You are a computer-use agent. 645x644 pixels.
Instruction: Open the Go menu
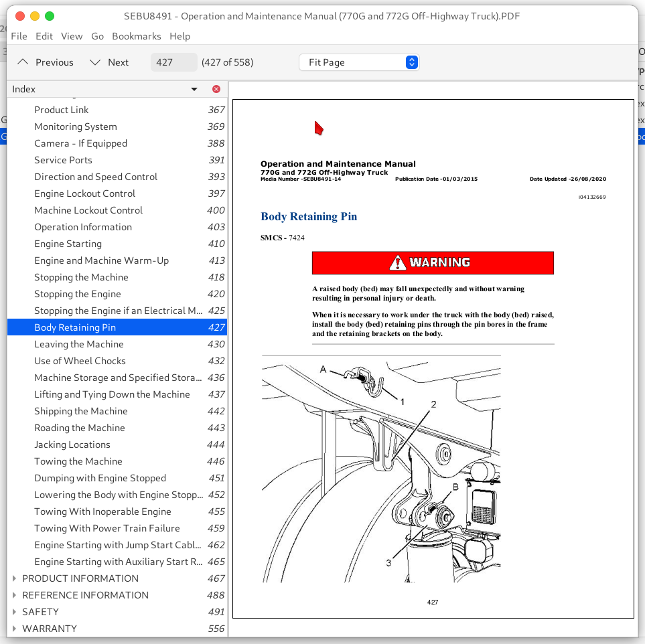click(x=97, y=36)
